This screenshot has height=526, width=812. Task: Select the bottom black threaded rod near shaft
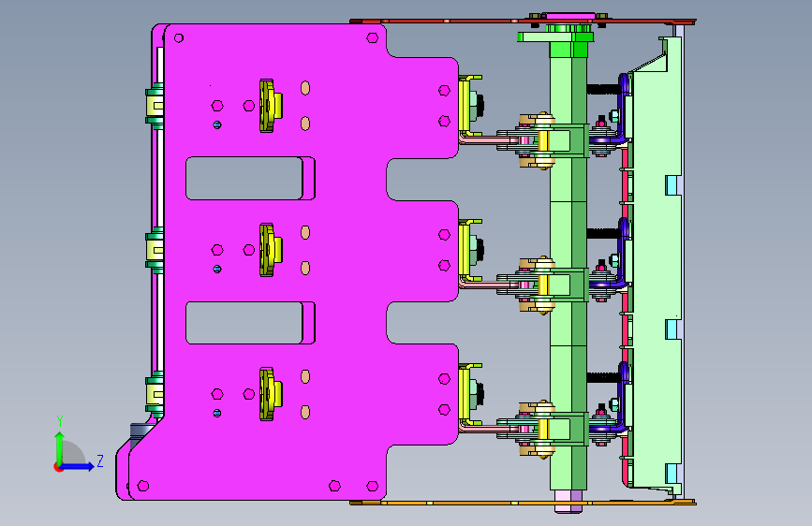tap(603, 377)
